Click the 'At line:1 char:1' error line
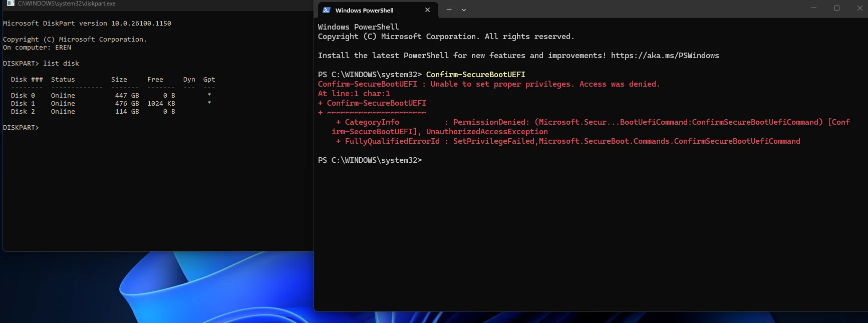Viewport: 868px width, 323px height. (354, 94)
